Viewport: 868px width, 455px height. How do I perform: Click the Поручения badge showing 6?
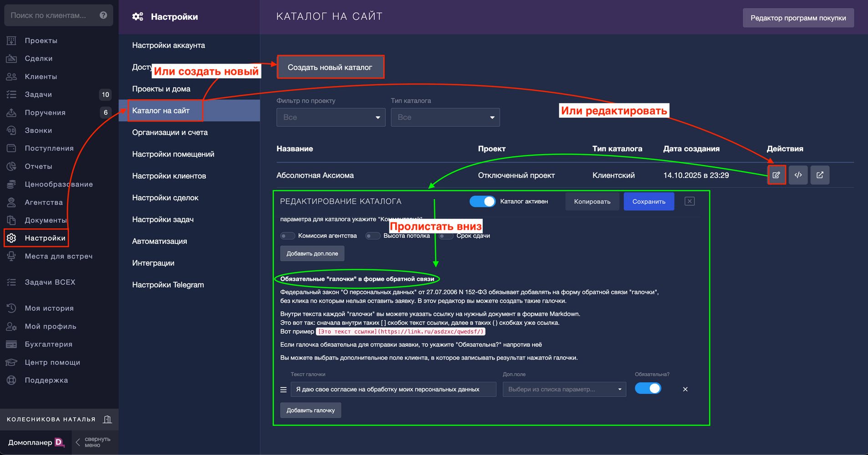coord(105,112)
